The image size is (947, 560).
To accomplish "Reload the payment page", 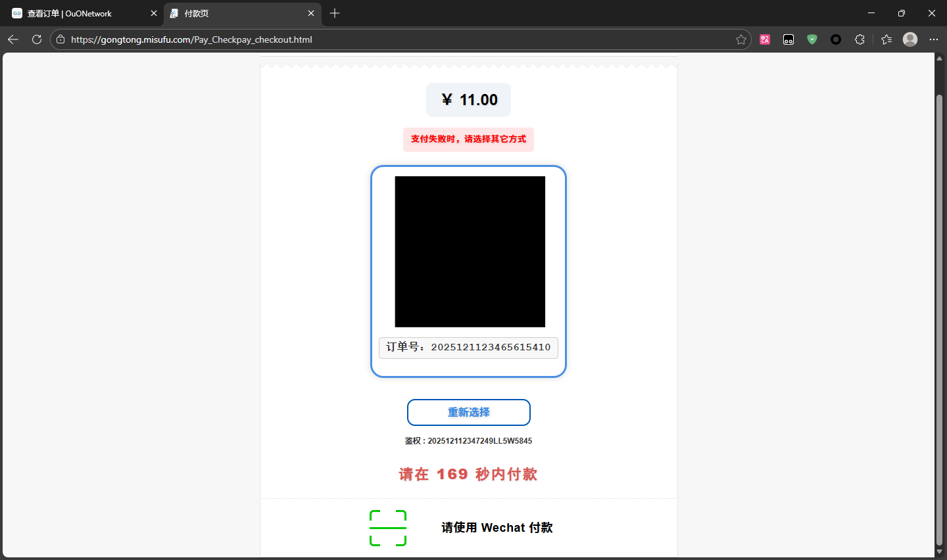I will click(x=37, y=39).
